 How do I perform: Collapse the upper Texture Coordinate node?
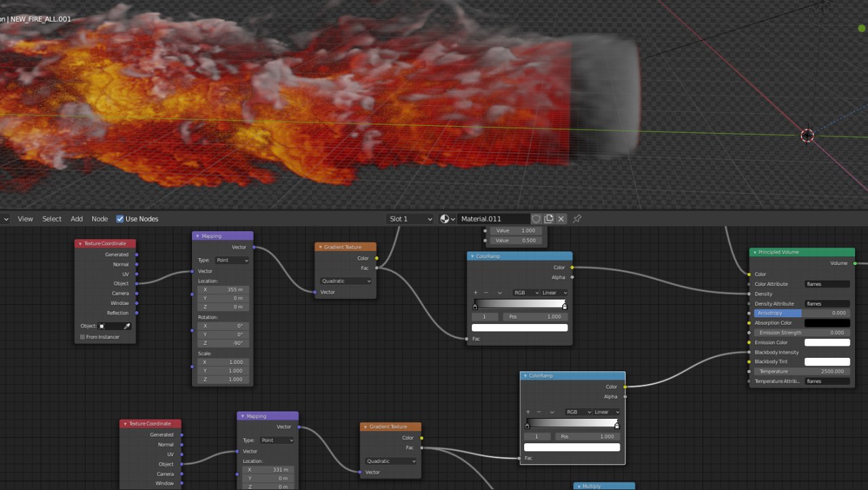tap(80, 243)
